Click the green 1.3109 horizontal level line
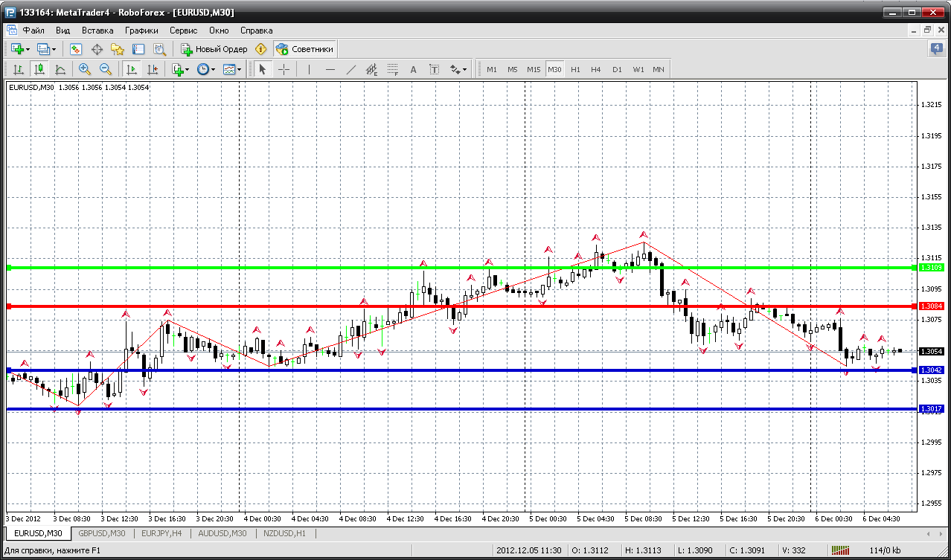This screenshot has height=560, width=951. click(x=461, y=267)
